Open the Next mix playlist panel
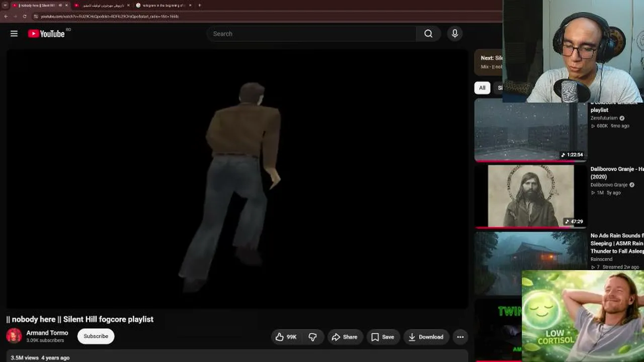The height and width of the screenshot is (362, 644). click(489, 62)
